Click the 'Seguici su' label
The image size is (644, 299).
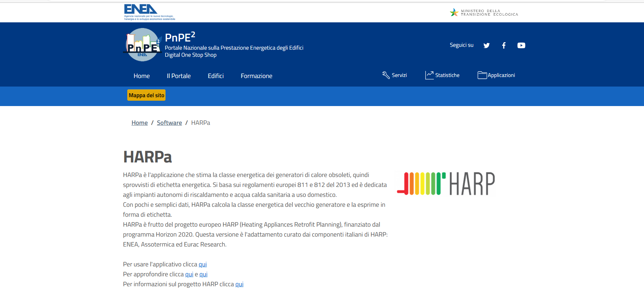click(x=461, y=45)
